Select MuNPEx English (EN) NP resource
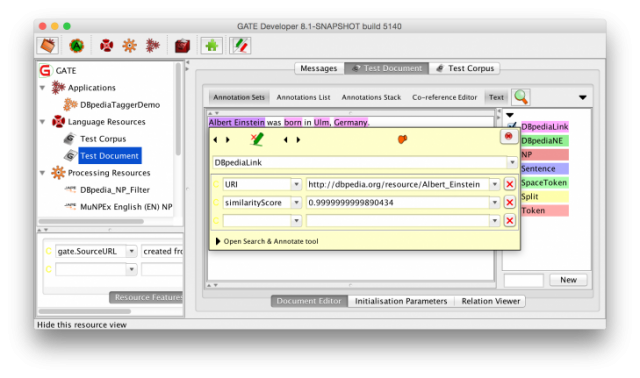The height and width of the screenshot is (378, 640). (126, 207)
